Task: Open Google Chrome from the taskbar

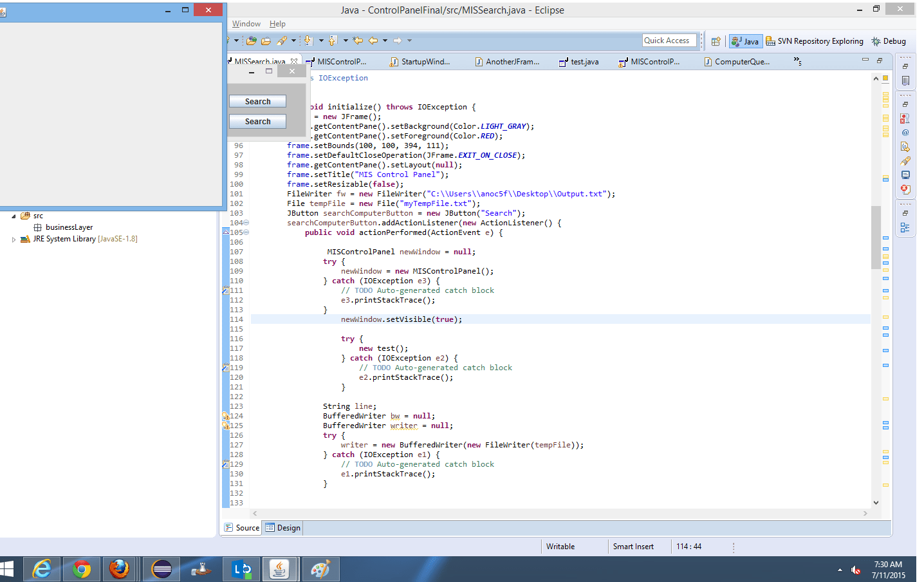Action: point(82,569)
